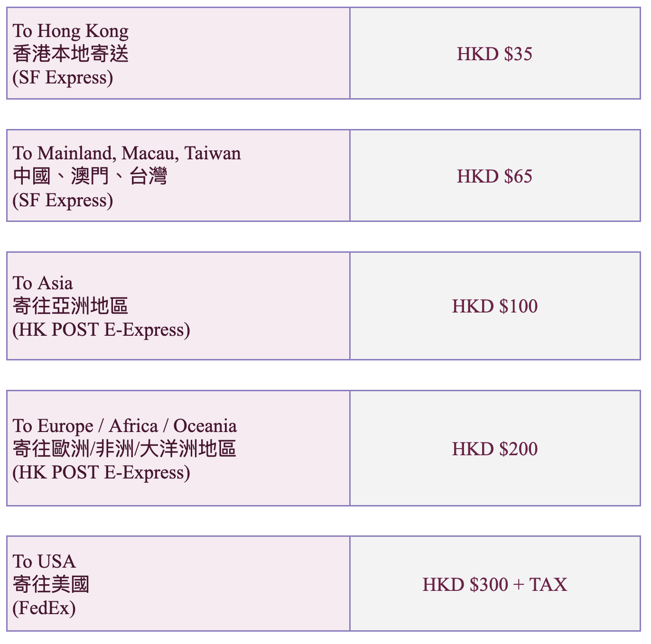Select the Chinese text 寄往美國
Viewport: 651px width, 644px height.
point(51,584)
